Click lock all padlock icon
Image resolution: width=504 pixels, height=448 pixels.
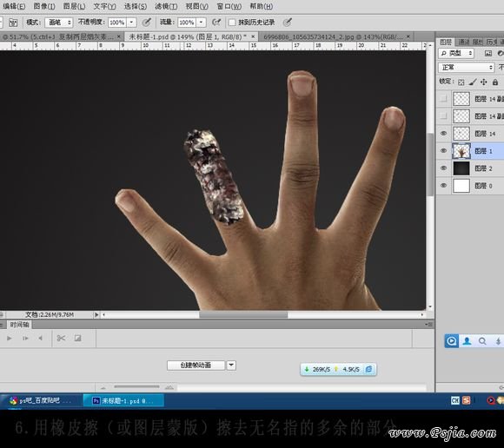pos(495,82)
